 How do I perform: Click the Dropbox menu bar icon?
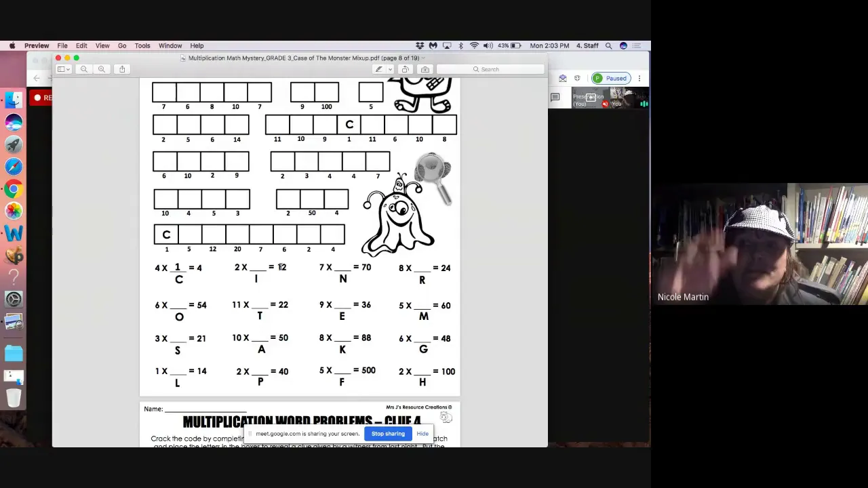[420, 45]
